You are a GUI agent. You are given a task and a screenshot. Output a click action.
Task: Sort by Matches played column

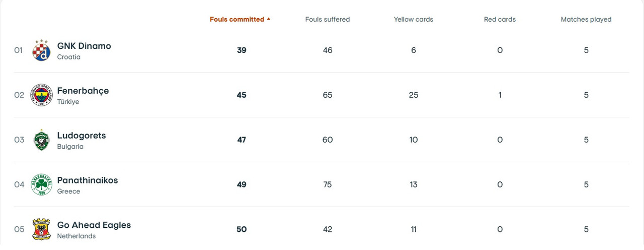click(x=586, y=19)
